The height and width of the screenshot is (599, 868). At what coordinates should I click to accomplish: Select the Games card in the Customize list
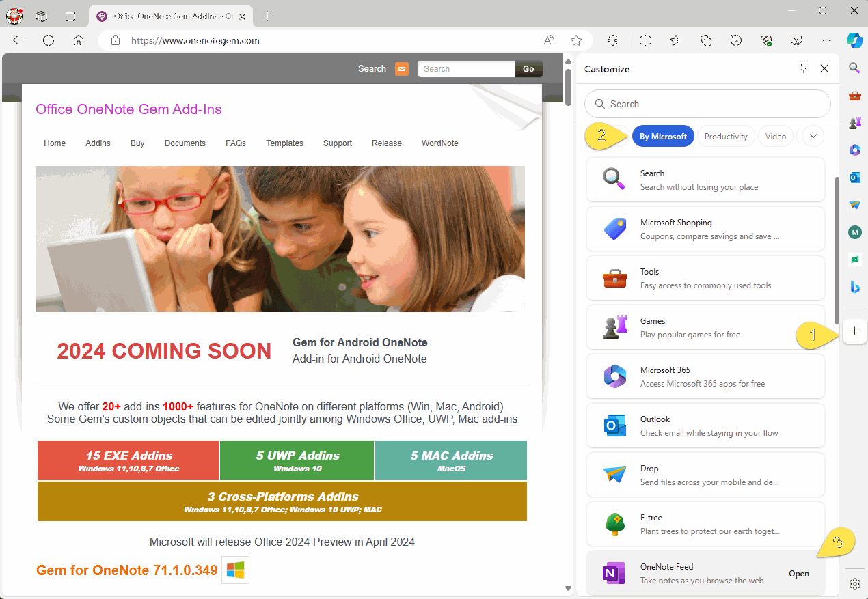[705, 327]
